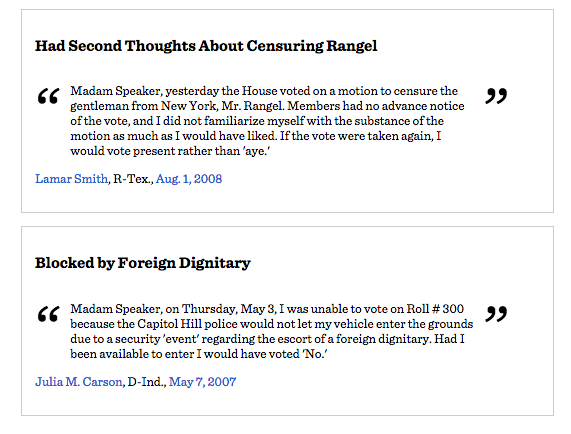This screenshot has height=434, width=571.
Task: Select the Blocked by Foreign Dignitary heading
Action: point(143,263)
